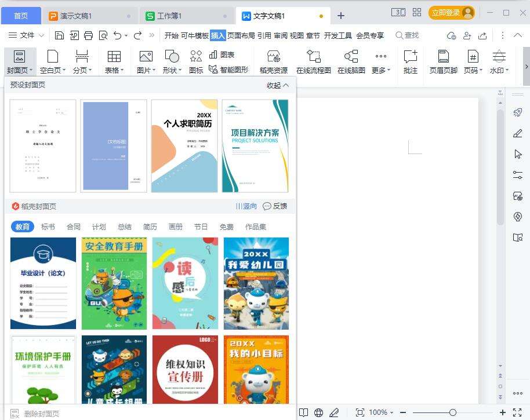Collapse preset covers with 收起

[278, 85]
